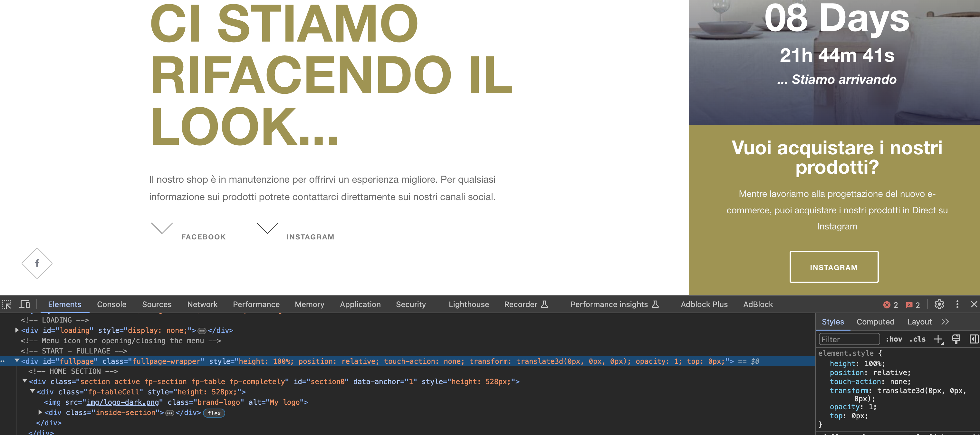Toggle :hov element state panel

tap(894, 339)
